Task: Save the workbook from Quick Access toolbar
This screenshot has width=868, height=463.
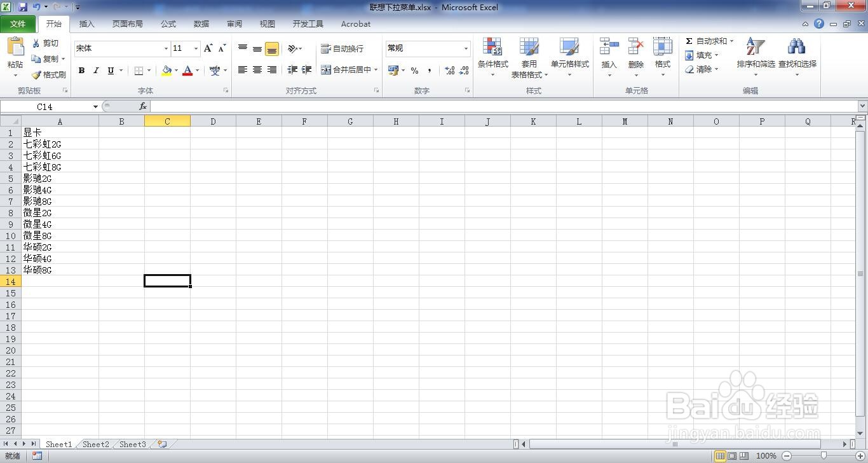Action: 23,7
